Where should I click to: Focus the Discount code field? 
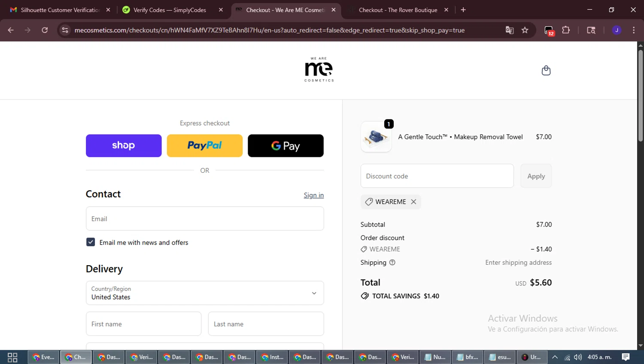437,176
